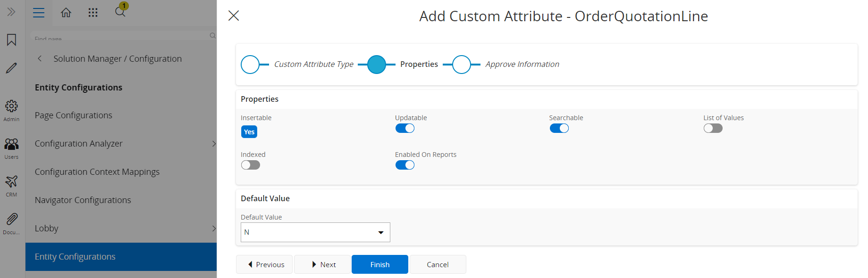Expand the Lobby menu item
868x278 pixels.
[121, 229]
